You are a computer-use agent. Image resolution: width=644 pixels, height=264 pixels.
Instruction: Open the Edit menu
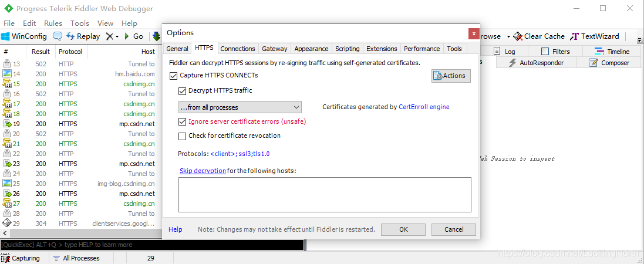pos(29,23)
